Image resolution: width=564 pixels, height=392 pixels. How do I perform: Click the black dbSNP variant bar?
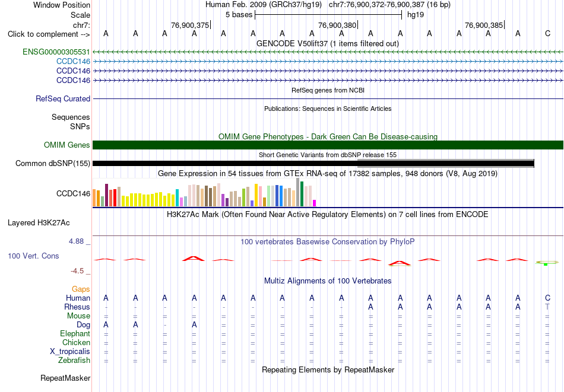point(313,164)
